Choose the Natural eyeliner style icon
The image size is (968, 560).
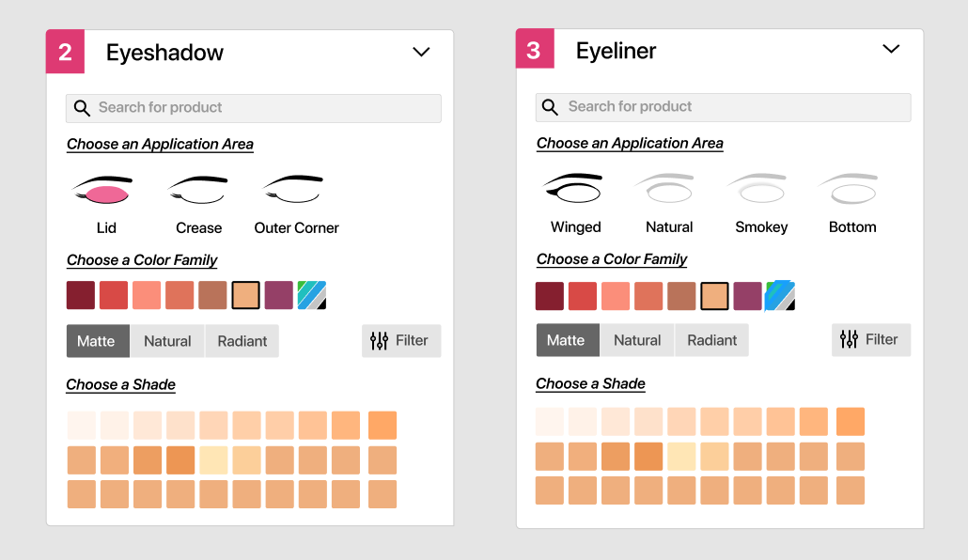coord(668,189)
